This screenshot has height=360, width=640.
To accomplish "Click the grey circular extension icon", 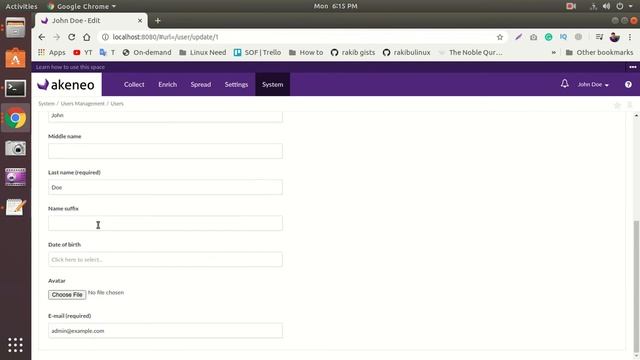I will (578, 37).
